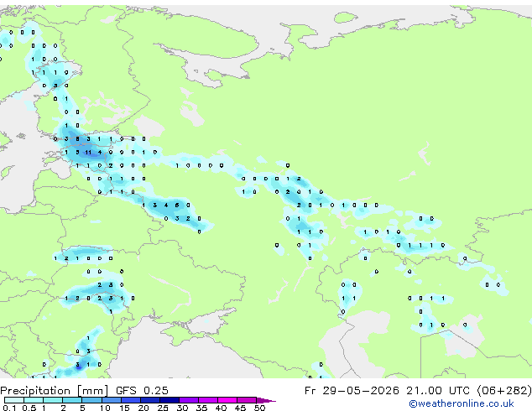Click the 0.1–0.5 mm palest legend swatch
Image resolution: width=532 pixels, height=411 pixels.
click(14, 400)
